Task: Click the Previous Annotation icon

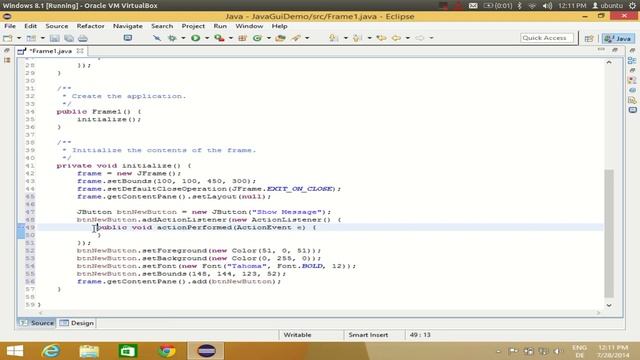Action: (x=358, y=38)
